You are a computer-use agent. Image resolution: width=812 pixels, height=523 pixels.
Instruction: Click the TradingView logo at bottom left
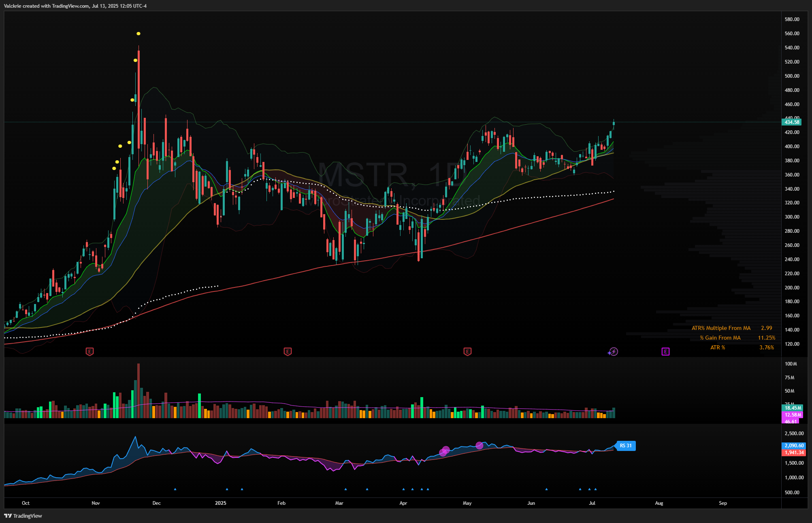(23, 516)
